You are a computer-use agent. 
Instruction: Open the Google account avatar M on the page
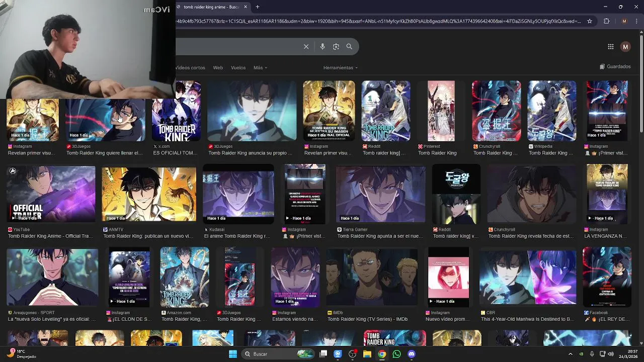[625, 47]
